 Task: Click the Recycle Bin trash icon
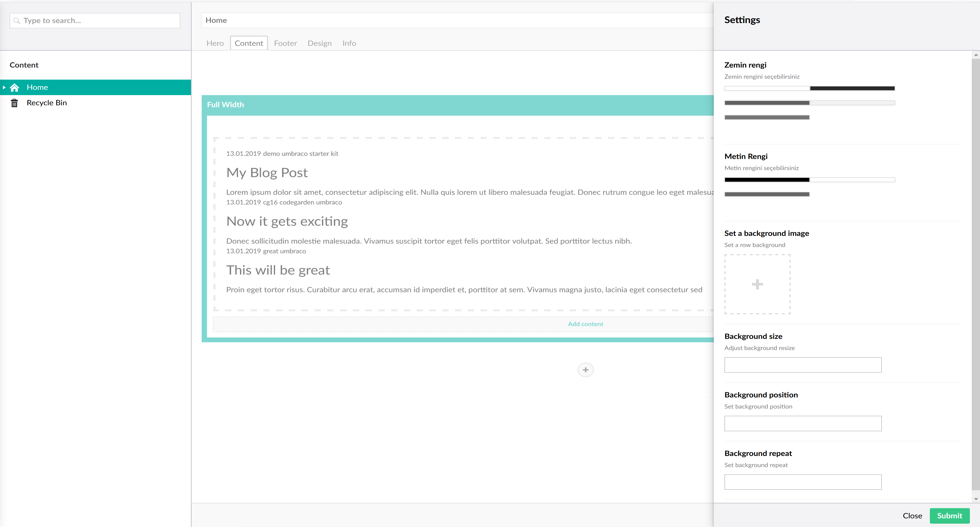click(x=14, y=103)
